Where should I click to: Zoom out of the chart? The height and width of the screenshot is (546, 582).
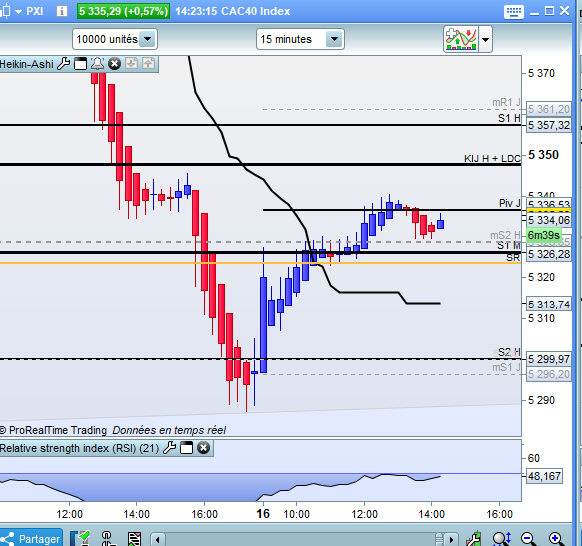click(529, 538)
